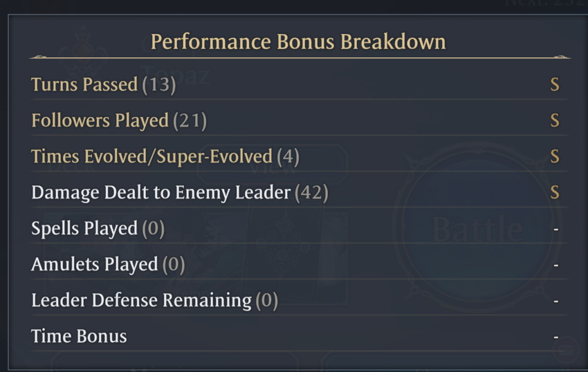Select the Times Evolved/Super-Evolved (4) row
The width and height of the screenshot is (588, 372).
[300, 156]
